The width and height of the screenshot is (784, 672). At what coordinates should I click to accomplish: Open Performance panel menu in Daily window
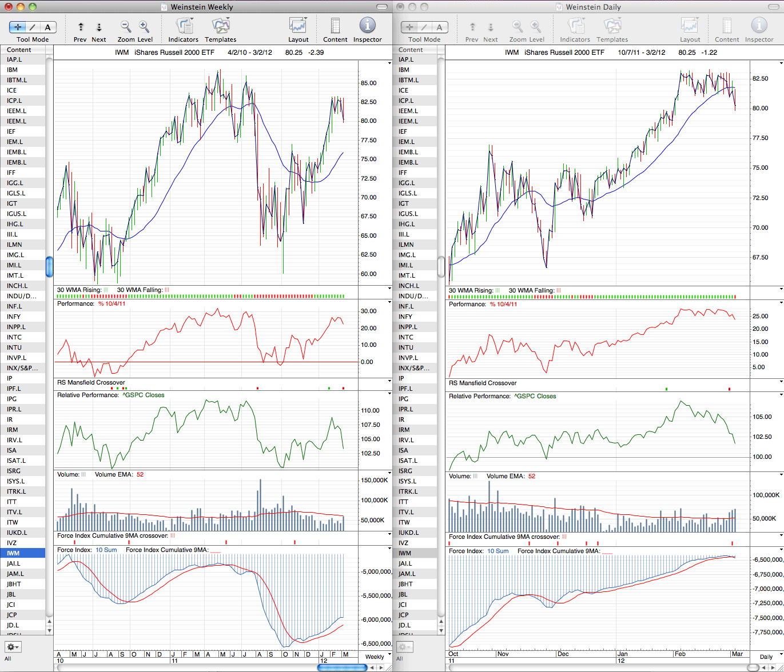781,303
